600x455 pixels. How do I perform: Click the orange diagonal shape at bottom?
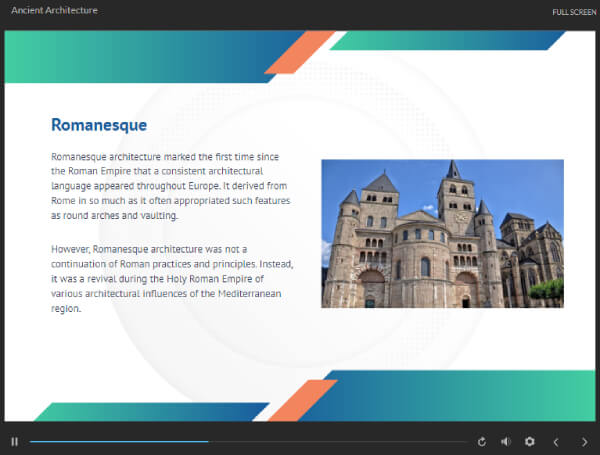(301, 400)
